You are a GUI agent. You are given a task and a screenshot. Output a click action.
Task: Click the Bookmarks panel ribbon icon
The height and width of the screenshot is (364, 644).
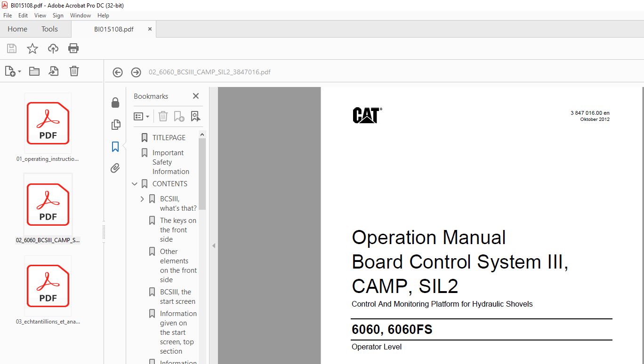point(115,147)
